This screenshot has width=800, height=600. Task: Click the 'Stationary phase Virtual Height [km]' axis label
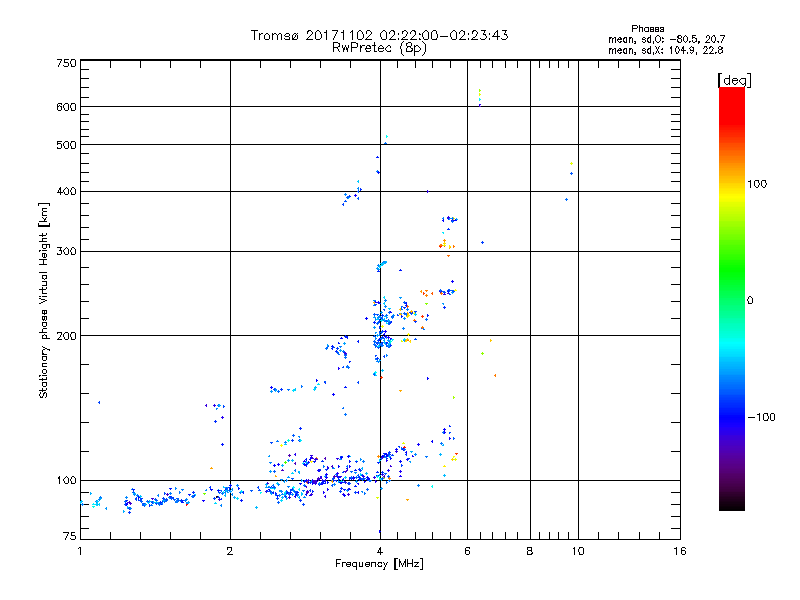(43, 301)
